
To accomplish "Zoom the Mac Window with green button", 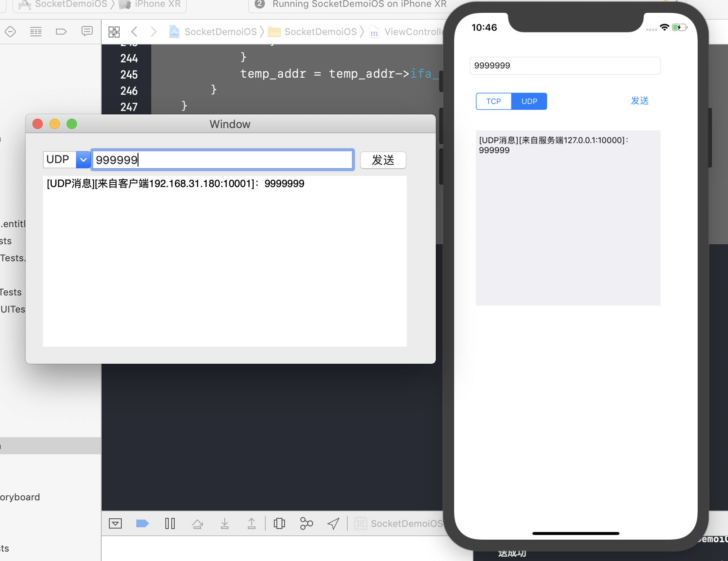I will (72, 124).
